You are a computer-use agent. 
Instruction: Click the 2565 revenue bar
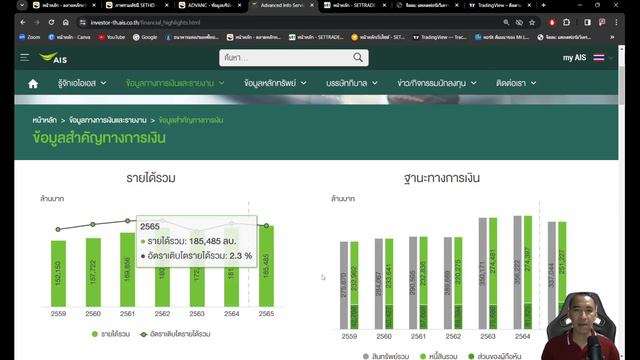pyautogui.click(x=267, y=266)
